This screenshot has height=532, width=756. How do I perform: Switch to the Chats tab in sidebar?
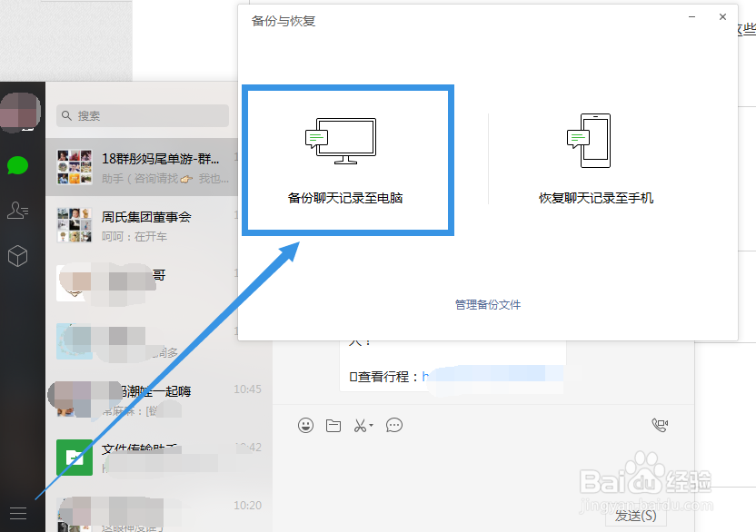click(x=18, y=165)
